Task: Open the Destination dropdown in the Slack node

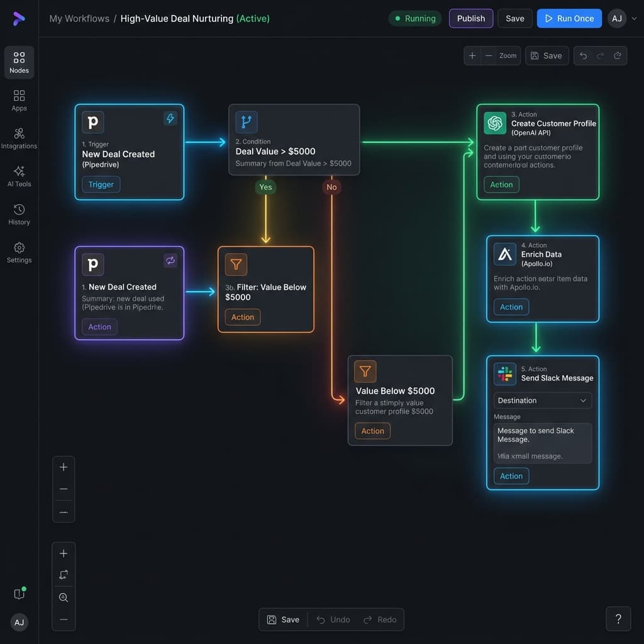Action: pos(542,400)
